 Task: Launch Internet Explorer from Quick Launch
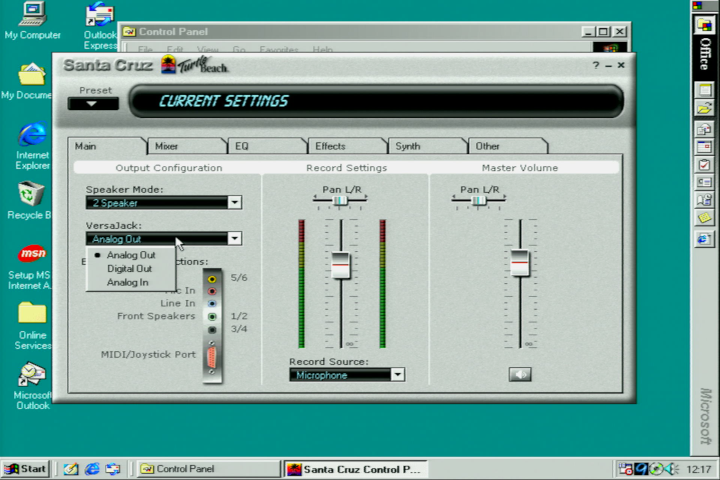click(x=92, y=469)
